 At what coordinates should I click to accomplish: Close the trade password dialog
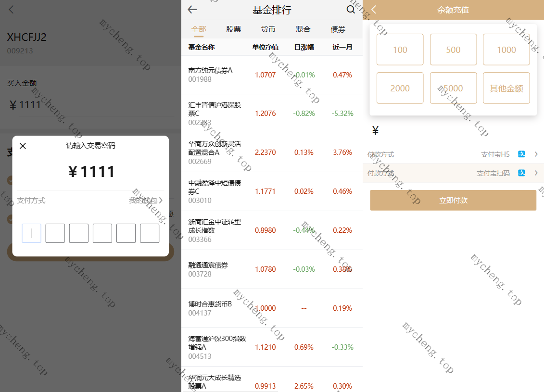[x=23, y=146]
